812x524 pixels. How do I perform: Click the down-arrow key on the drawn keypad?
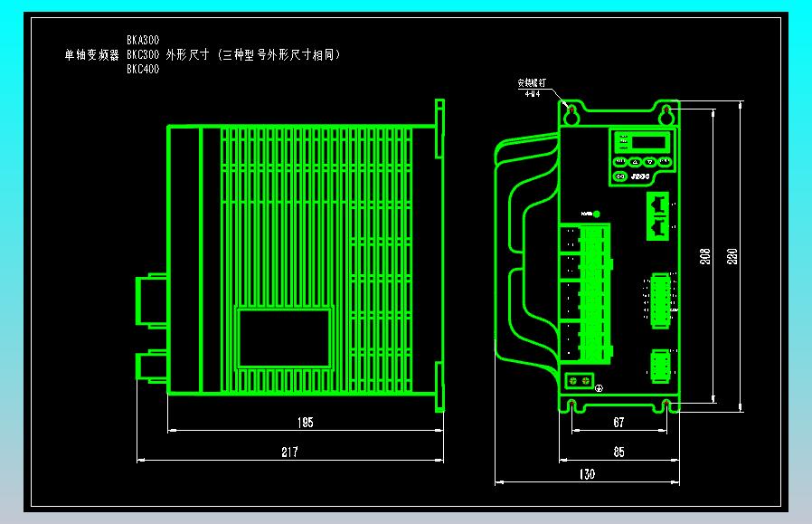click(650, 162)
